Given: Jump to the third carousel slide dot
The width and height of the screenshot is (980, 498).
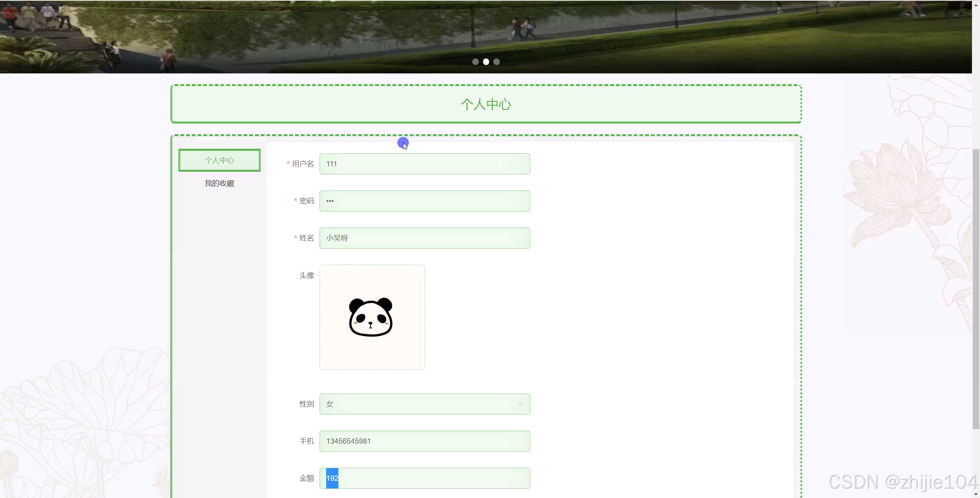Looking at the screenshot, I should (497, 62).
